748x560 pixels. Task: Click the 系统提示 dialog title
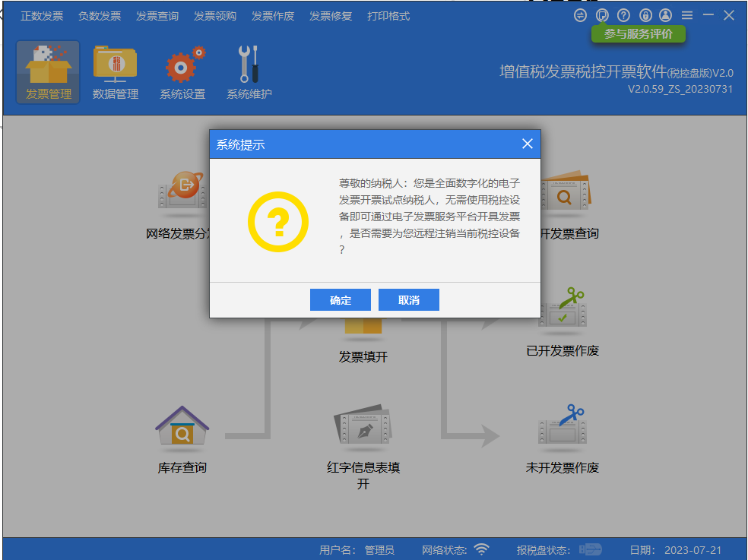pos(240,144)
